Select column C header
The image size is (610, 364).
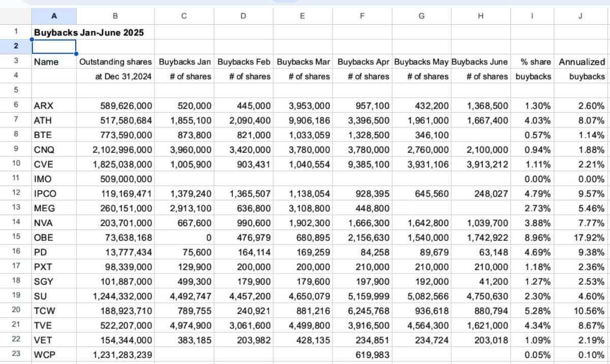coord(184,16)
